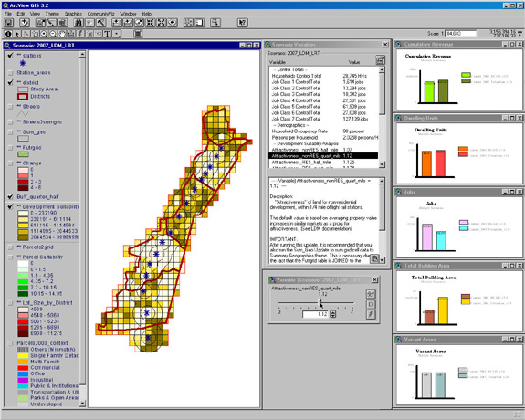Screen dimensions: 525x420
Task: Select the Identify tool
Action: click(x=8, y=34)
